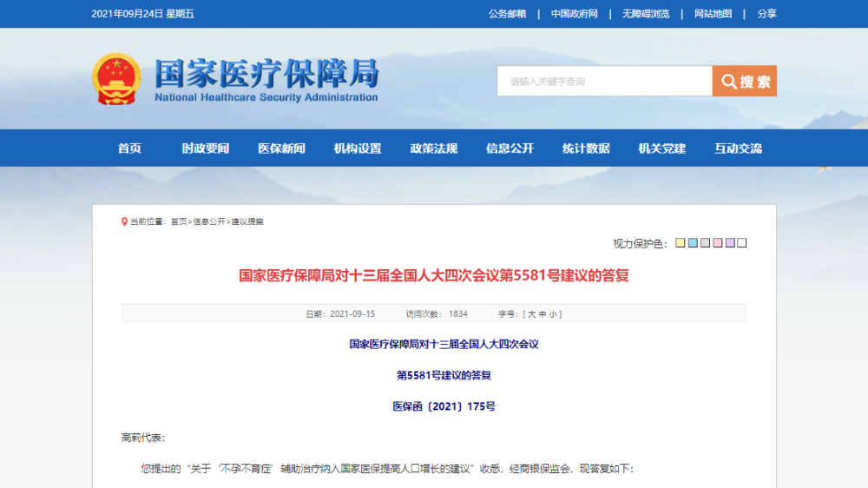Click the date text 2021-09-15

[x=352, y=314]
